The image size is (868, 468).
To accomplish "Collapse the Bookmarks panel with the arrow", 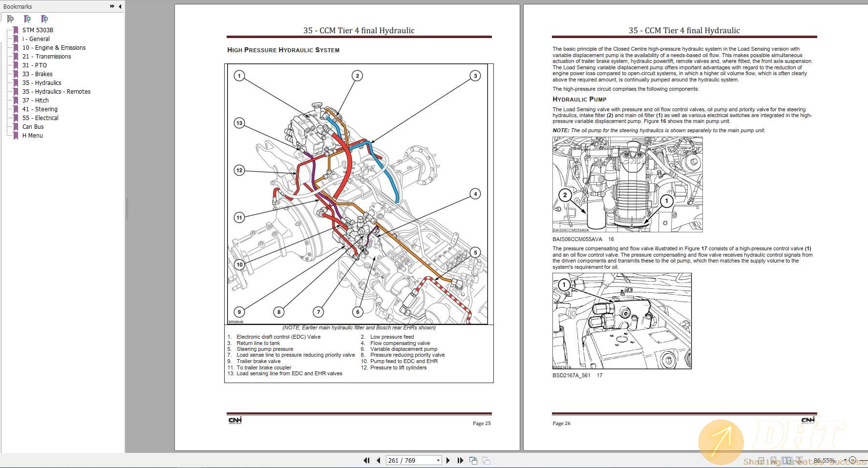I will point(120,6).
